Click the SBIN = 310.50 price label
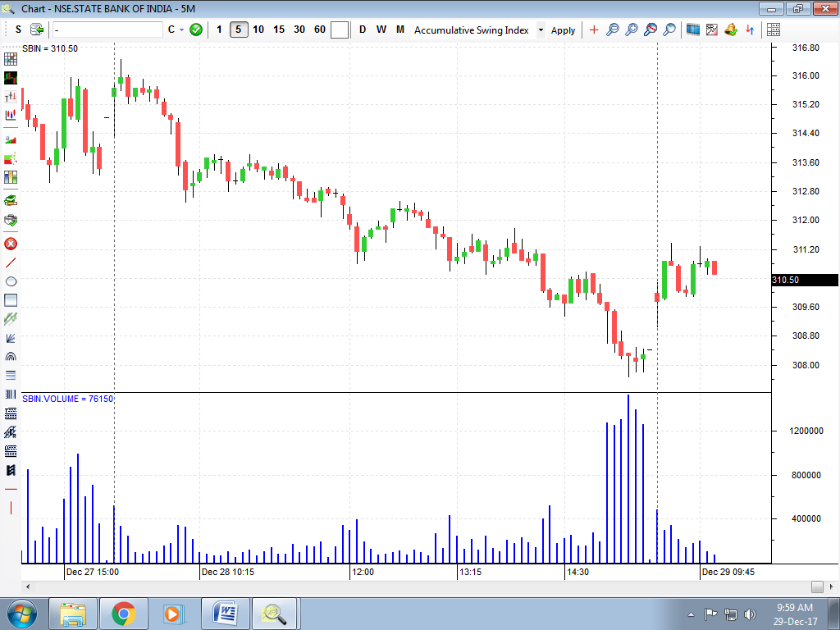Screen dimensions: 840x630 (x=50, y=48)
